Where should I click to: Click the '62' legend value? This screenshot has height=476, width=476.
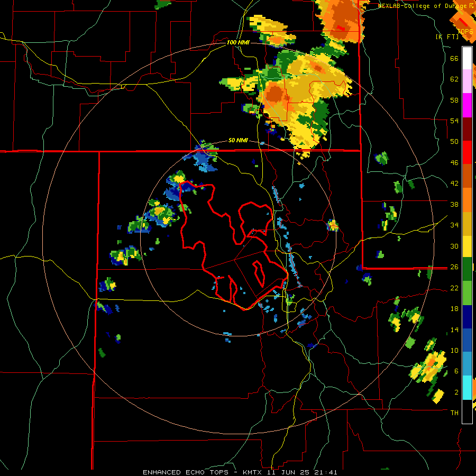(454, 79)
